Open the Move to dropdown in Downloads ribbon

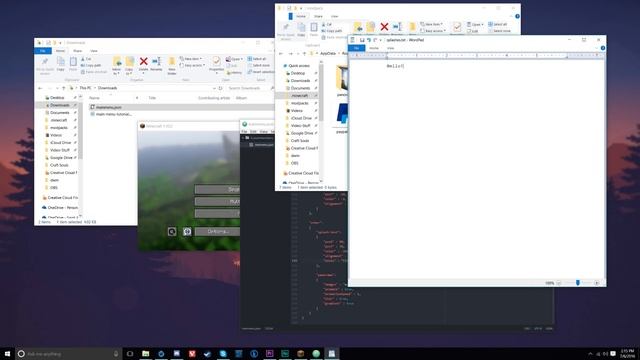click(117, 66)
